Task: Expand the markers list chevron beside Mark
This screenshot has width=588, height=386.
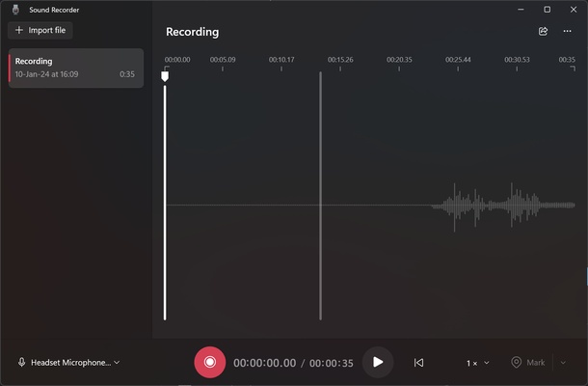Action: tap(563, 362)
